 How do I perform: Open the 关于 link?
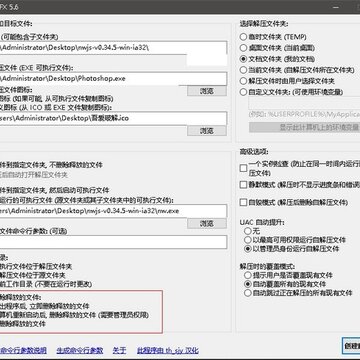(x=119, y=350)
